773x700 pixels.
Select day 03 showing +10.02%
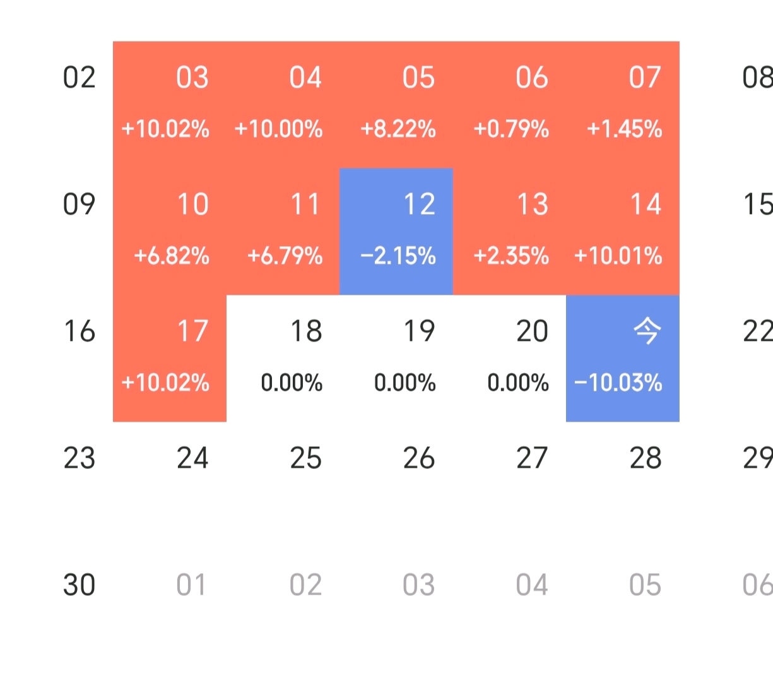click(169, 104)
